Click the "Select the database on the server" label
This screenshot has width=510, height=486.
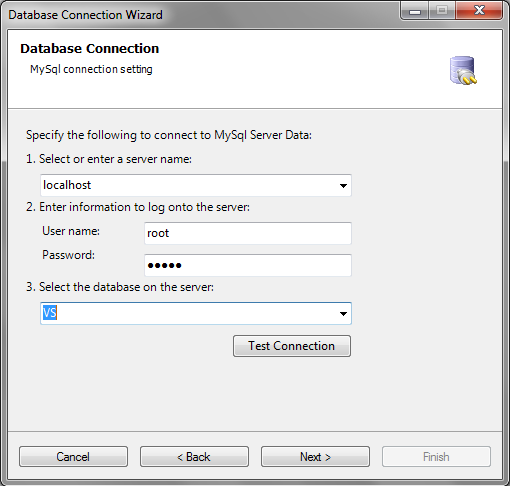pyautogui.click(x=126, y=287)
